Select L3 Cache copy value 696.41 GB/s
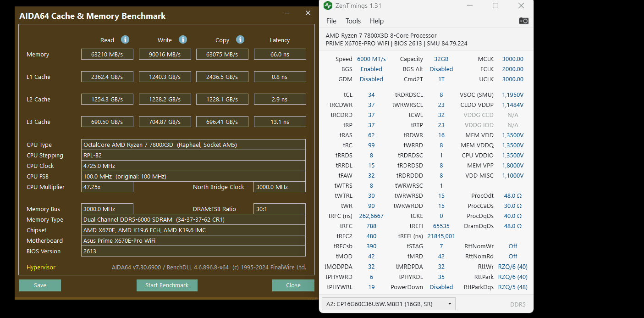 (222, 122)
